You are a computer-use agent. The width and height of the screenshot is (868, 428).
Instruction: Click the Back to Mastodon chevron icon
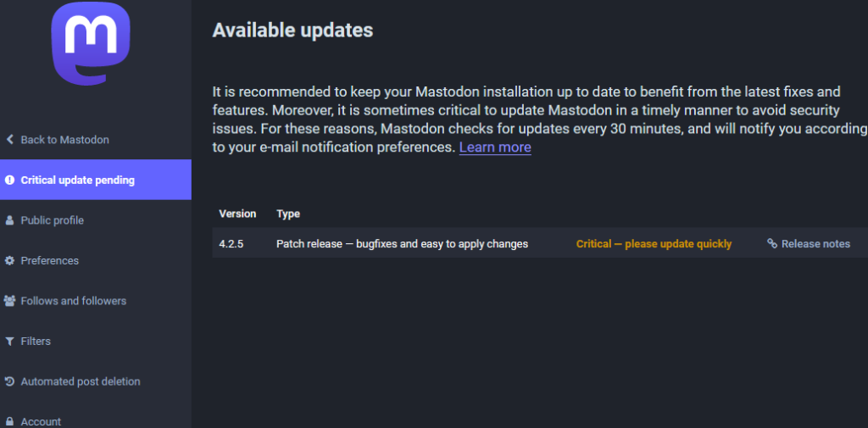(x=10, y=140)
